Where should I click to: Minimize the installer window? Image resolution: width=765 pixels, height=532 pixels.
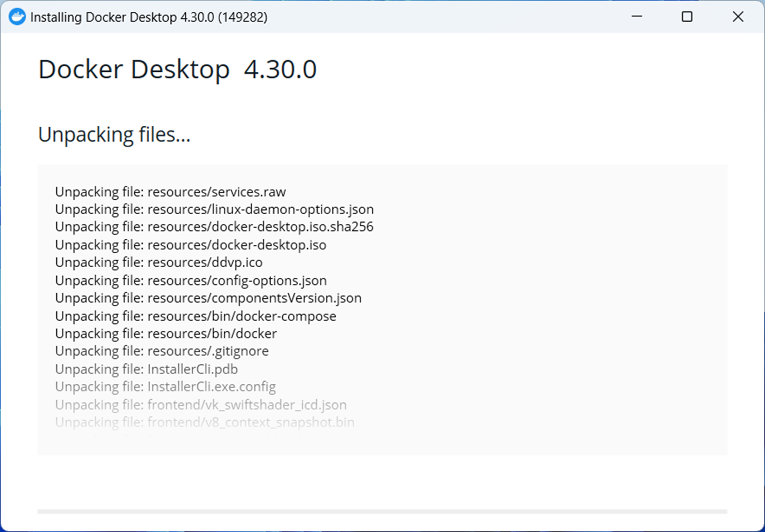coord(636,17)
